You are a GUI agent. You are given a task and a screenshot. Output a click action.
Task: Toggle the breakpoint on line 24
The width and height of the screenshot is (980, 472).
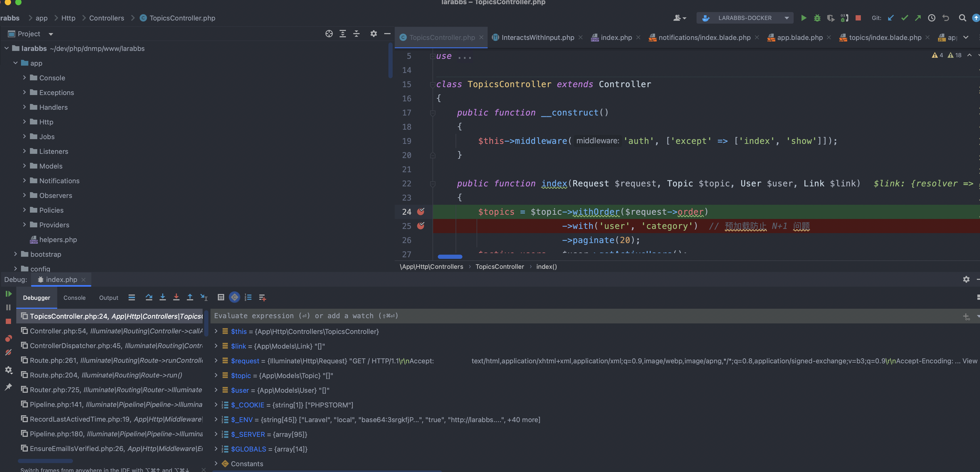tap(420, 212)
